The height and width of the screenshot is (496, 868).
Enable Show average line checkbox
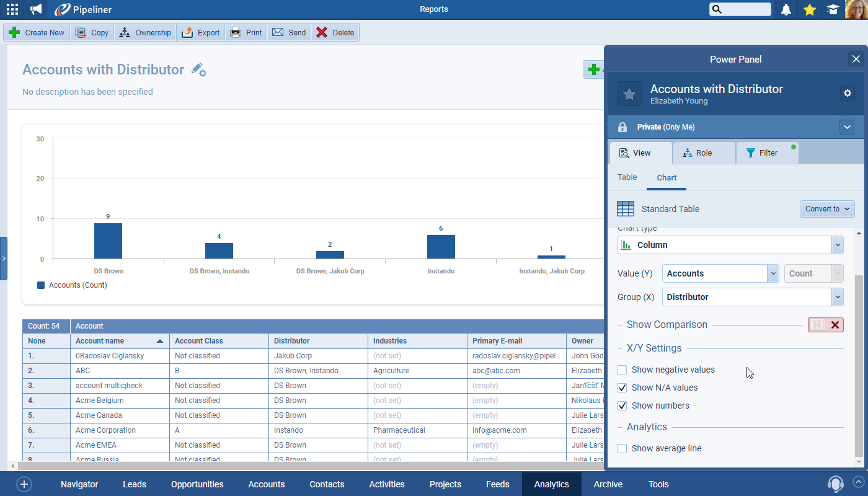click(622, 449)
